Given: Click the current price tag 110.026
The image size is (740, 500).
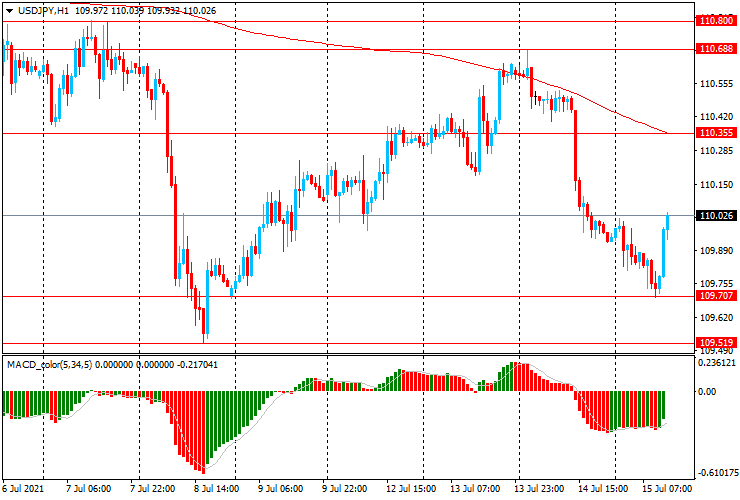Looking at the screenshot, I should [x=716, y=215].
